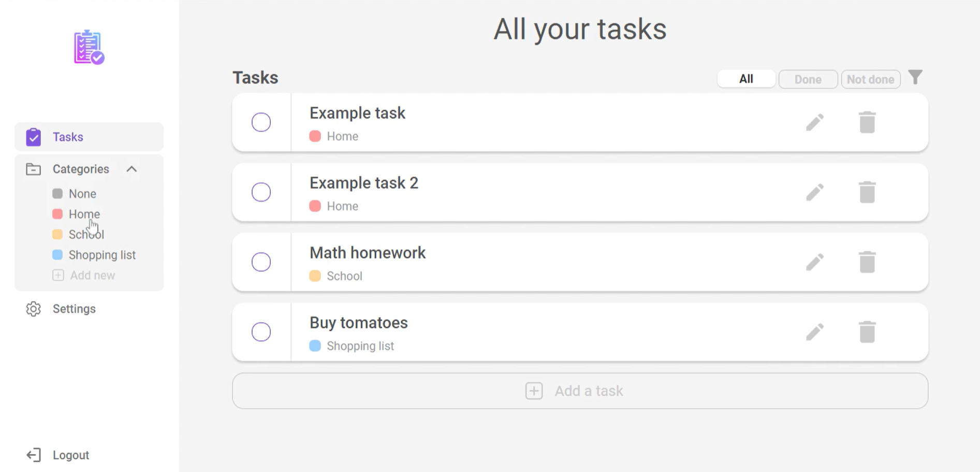The height and width of the screenshot is (472, 980).
Task: Click the trash icon for Buy tomatoes
Action: point(867,332)
